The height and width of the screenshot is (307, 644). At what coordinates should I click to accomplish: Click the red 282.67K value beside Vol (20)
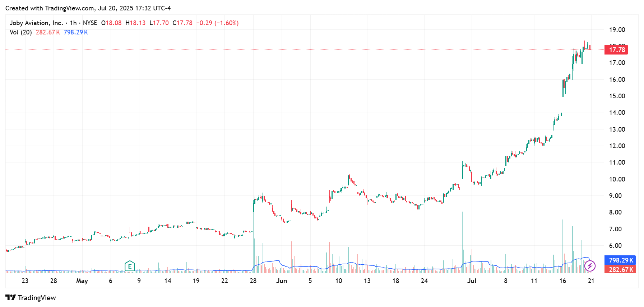pos(48,32)
